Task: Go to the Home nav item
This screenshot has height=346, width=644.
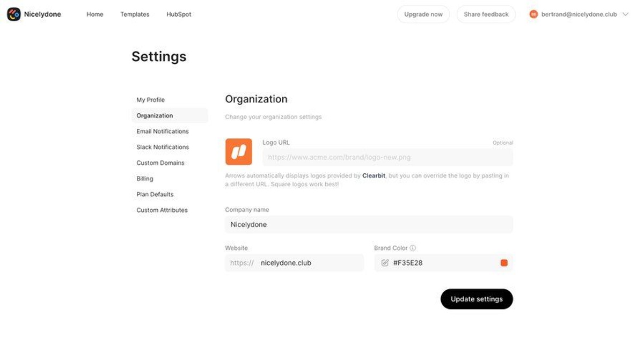Action: click(x=95, y=14)
